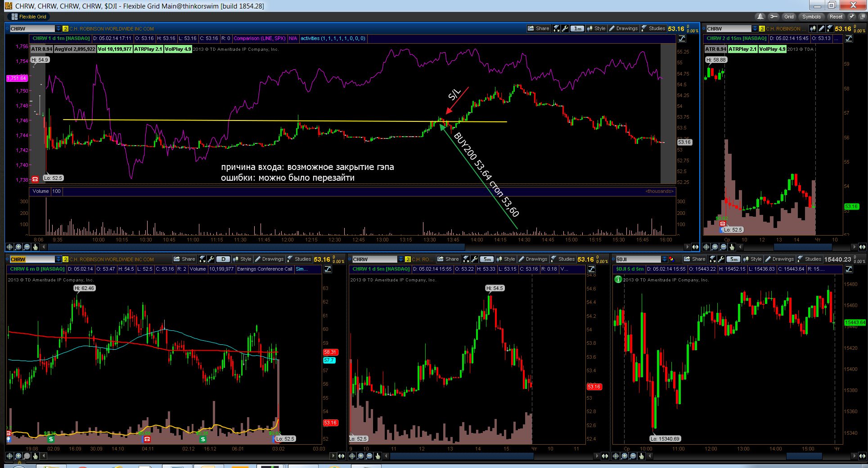The image size is (868, 468).
Task: Click CHRW symbol field in top-left chart
Action: [x=32, y=29]
